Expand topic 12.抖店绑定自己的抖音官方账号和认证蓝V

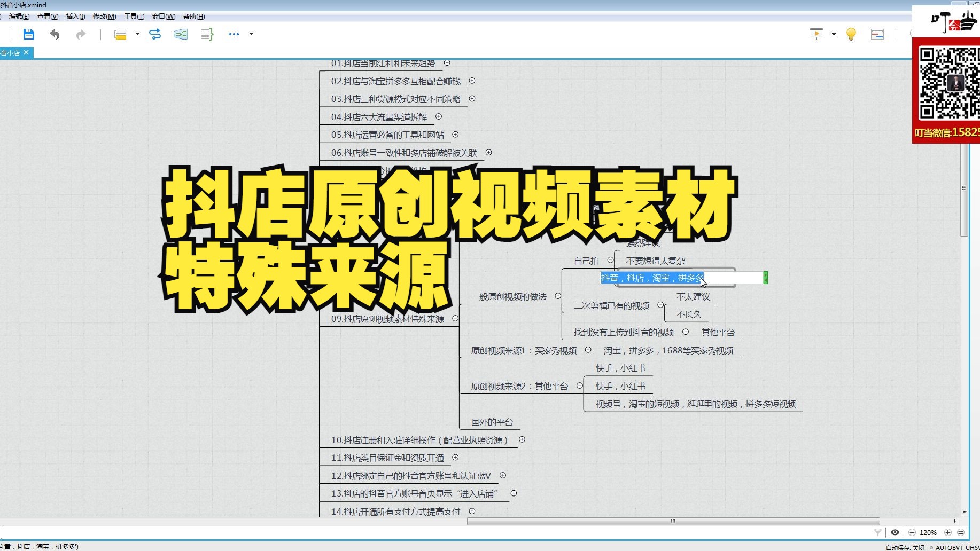[x=503, y=475]
